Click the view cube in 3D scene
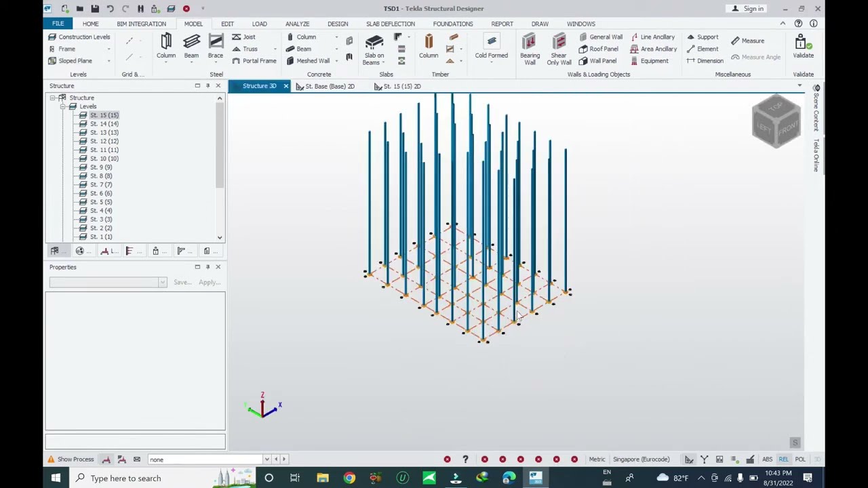 [x=776, y=122]
